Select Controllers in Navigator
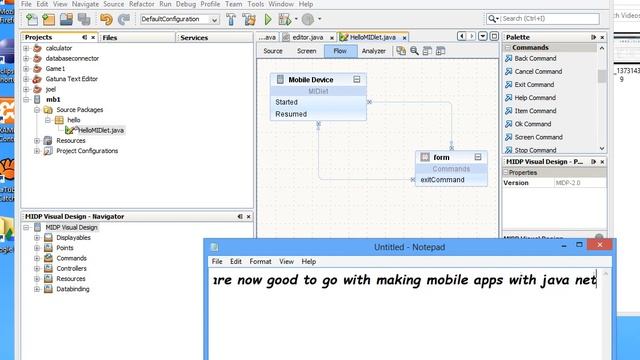The image size is (640, 360). (x=71, y=269)
